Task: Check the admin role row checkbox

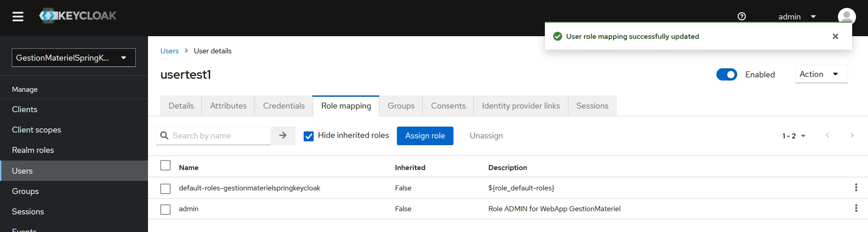Action: click(x=166, y=209)
